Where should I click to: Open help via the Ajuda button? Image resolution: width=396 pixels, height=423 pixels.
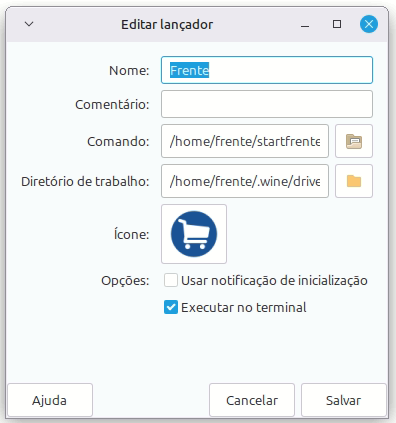tap(50, 400)
